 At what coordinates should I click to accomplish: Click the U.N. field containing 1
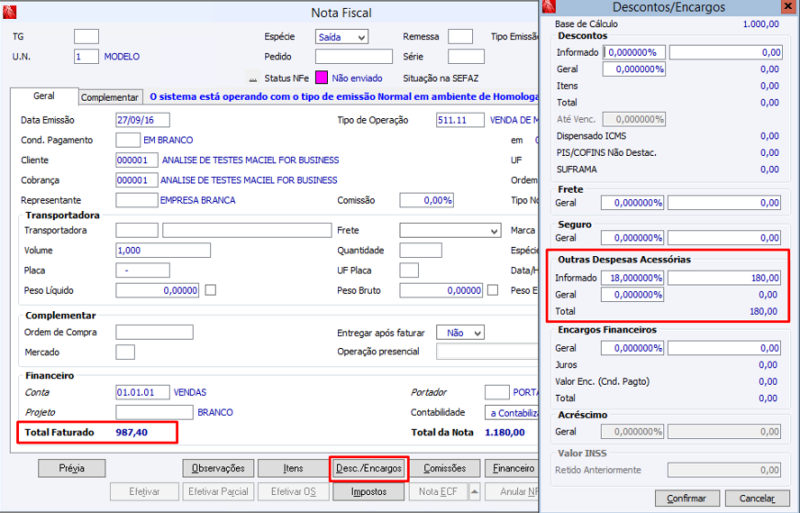86,57
